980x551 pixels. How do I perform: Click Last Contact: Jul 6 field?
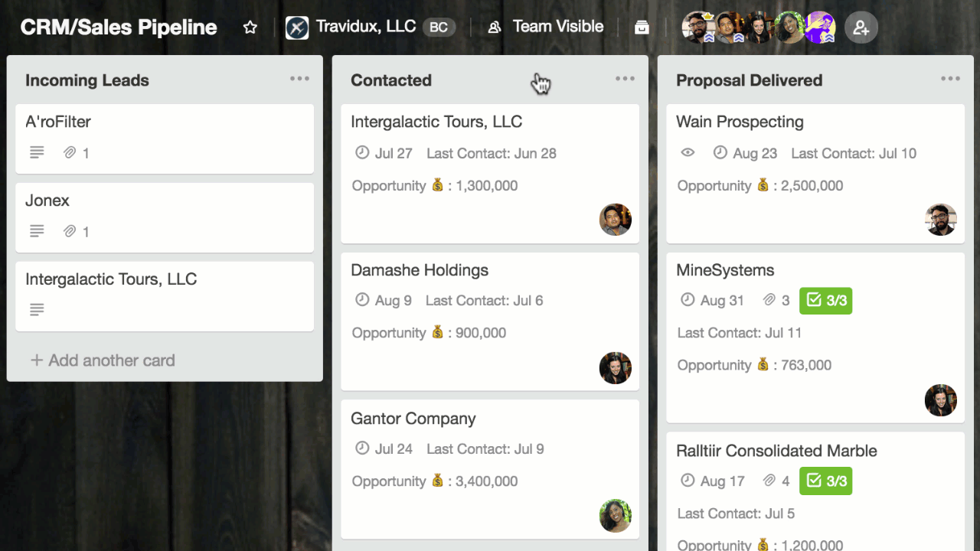tap(485, 301)
